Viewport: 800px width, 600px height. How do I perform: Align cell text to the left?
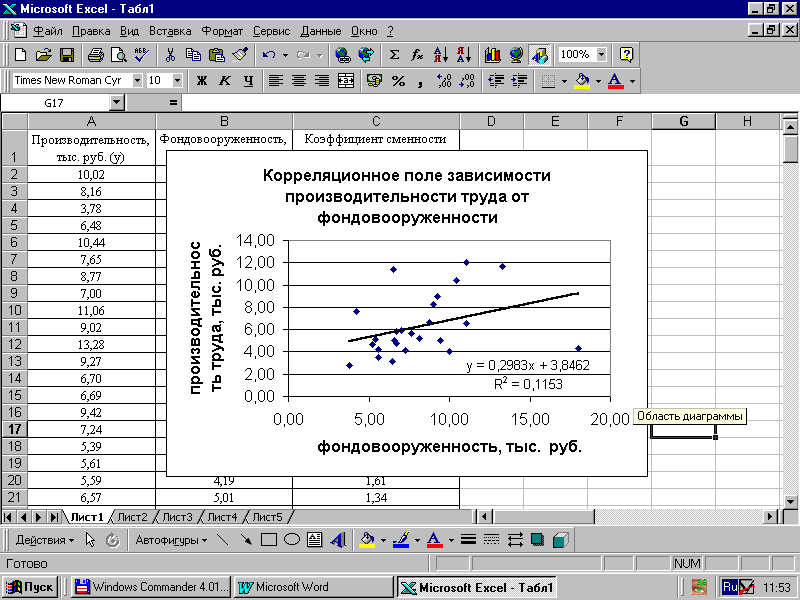click(x=276, y=81)
